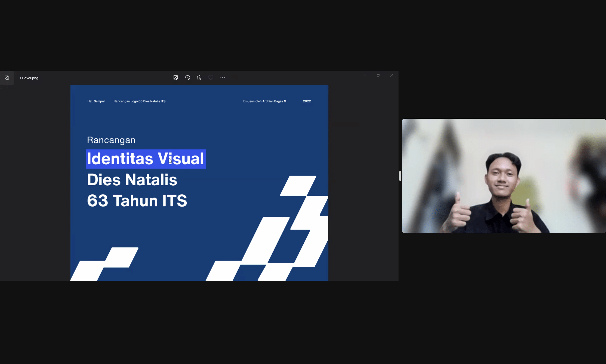
Task: Click 'Rancangan Logo 63 Dies Natalis ITS' header
Action: coord(139,101)
